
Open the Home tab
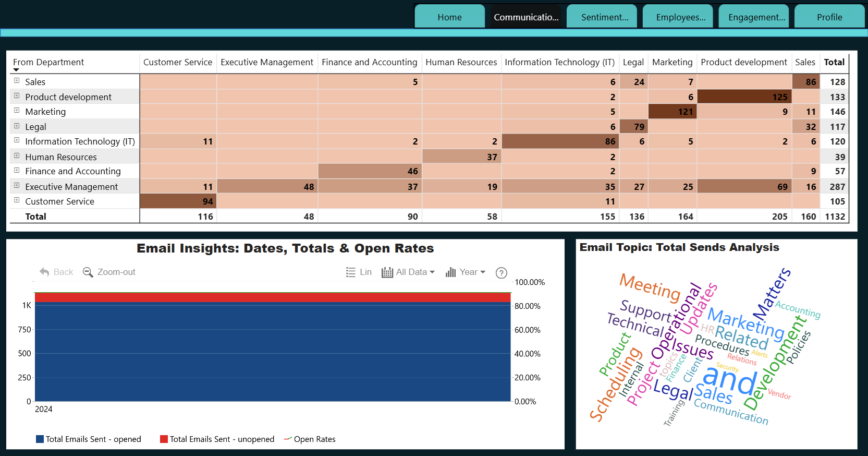(450, 17)
